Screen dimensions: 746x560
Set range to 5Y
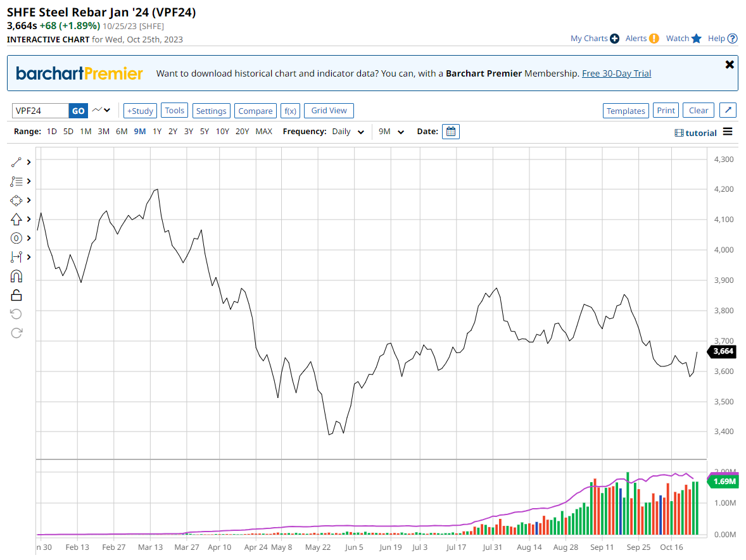(x=205, y=132)
